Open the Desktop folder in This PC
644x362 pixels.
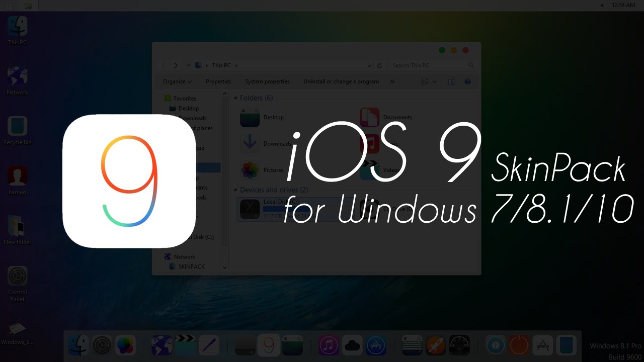262,117
